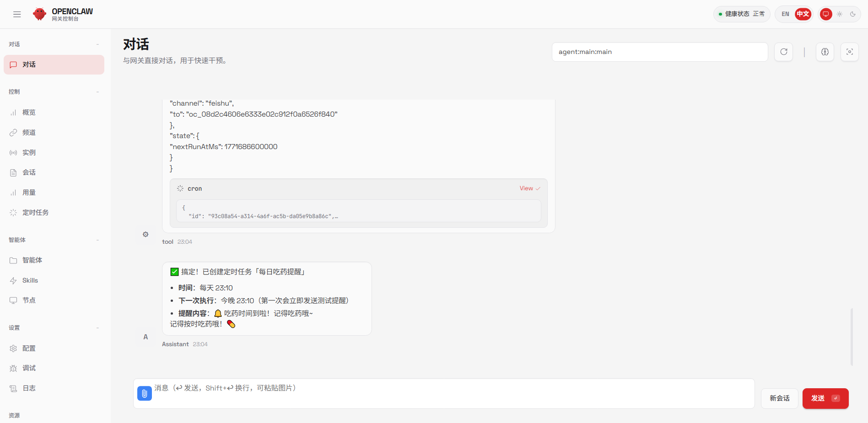Click the OpenClaw red logo

[x=40, y=14]
